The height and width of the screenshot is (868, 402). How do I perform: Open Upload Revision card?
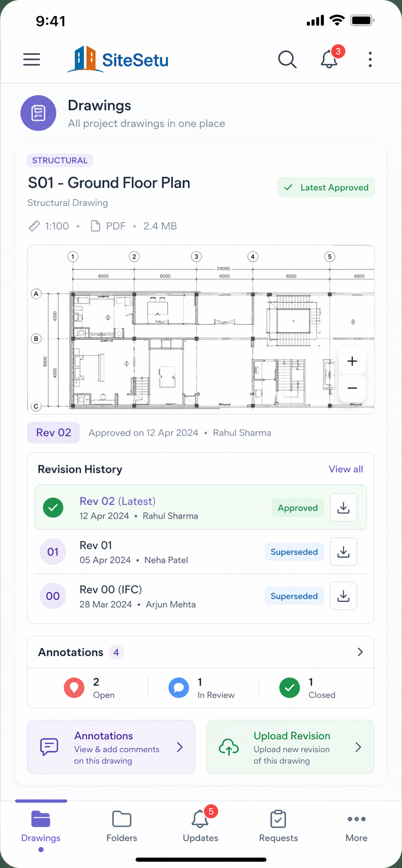[290, 747]
